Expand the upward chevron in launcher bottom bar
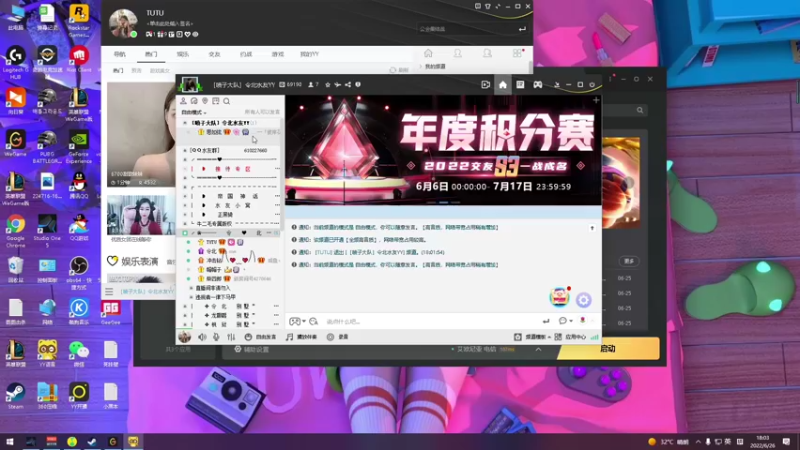800x450 pixels. (538, 349)
